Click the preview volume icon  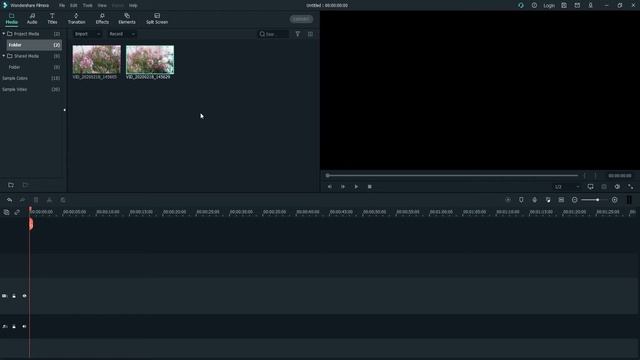point(617,187)
